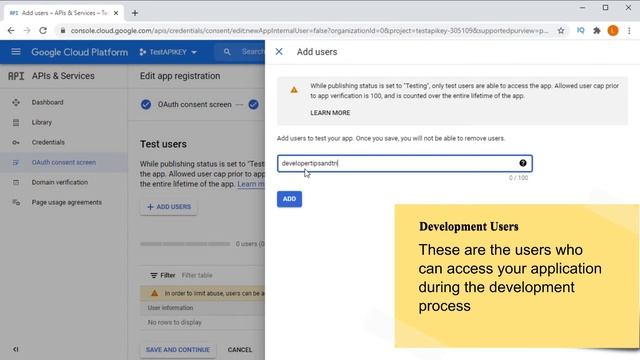
Task: Click the blue ADD button
Action: [289, 199]
